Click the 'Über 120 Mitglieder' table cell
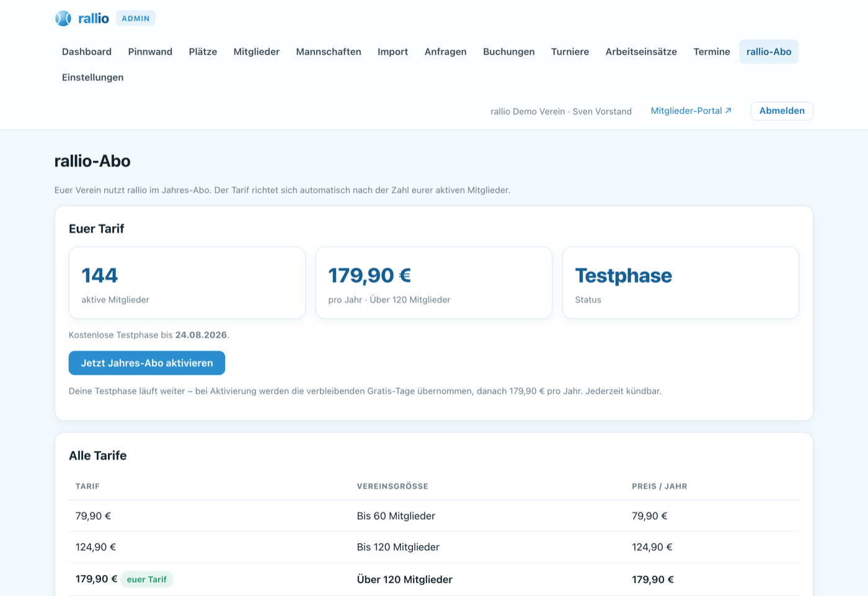This screenshot has height=596, width=868. 405,579
